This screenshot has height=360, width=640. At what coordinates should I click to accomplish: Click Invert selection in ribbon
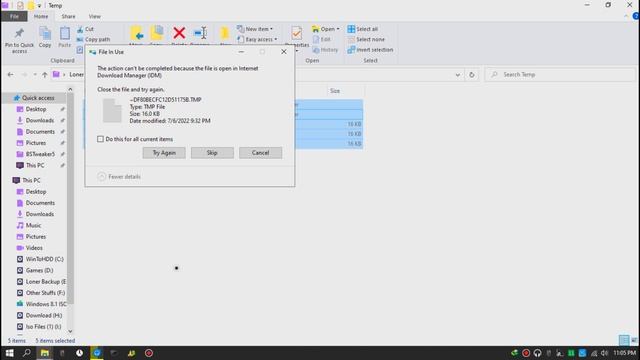370,50
